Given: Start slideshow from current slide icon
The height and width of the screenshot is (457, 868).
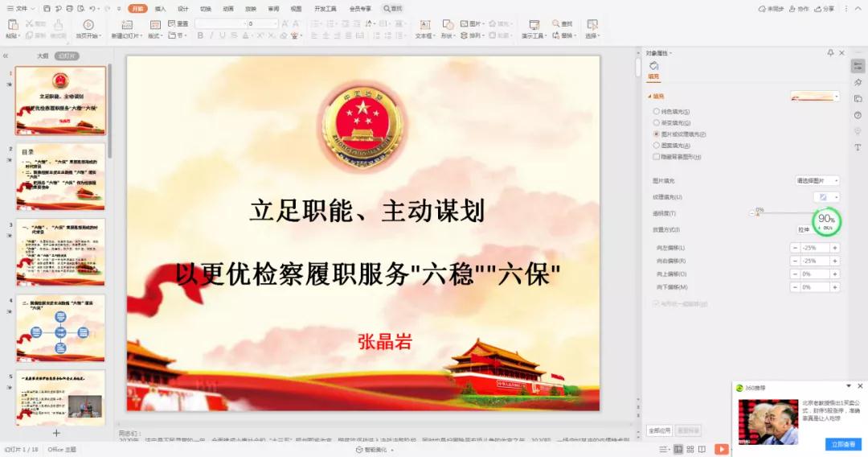Looking at the screenshot, I should (88, 25).
